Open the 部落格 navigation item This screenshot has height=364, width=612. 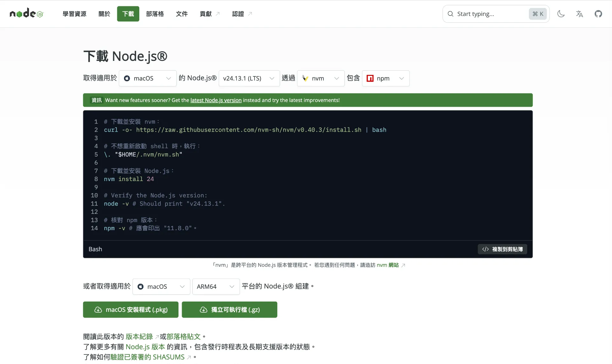click(155, 14)
